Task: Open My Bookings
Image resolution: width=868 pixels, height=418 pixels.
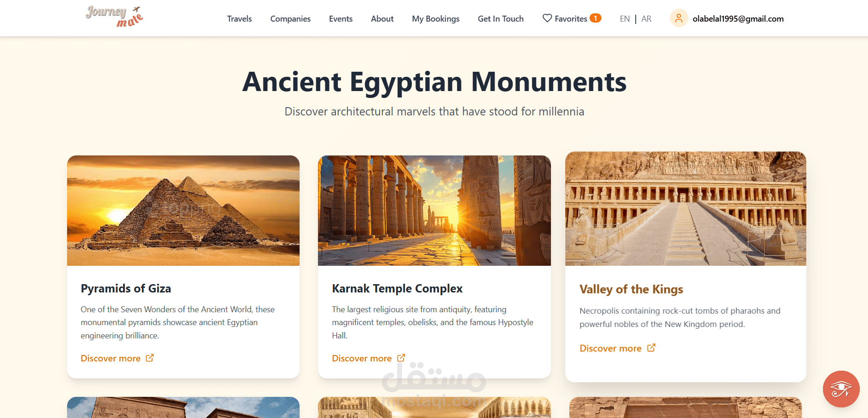Action: pos(436,19)
